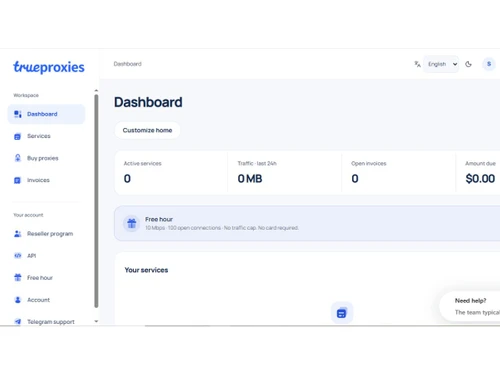Open the Need help? chat widget
The image size is (500, 375).
coord(470,306)
